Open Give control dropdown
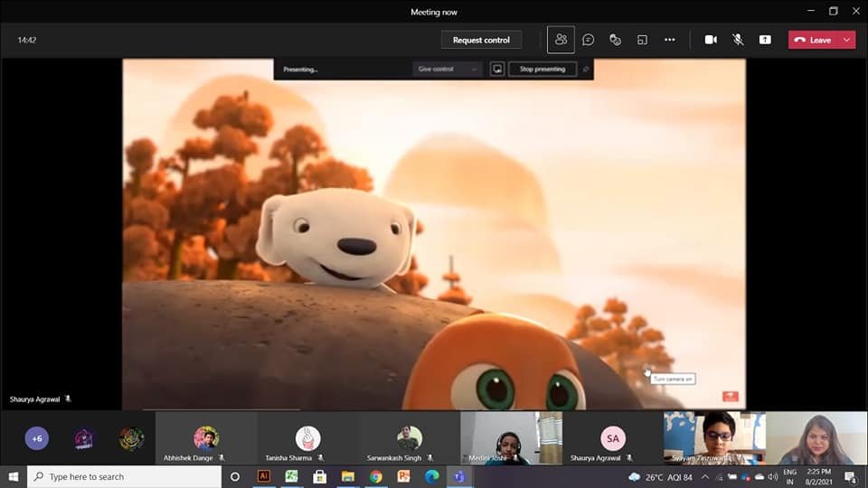Screen dimensions: 868x488 [x=447, y=70]
